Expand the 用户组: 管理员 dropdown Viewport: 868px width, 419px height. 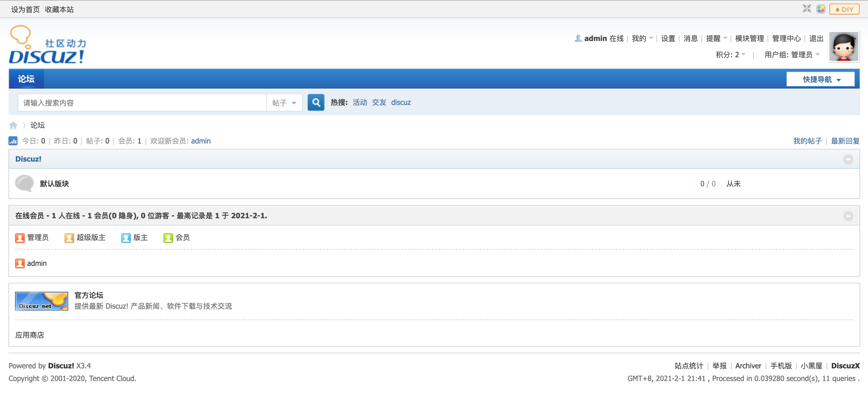pos(792,55)
